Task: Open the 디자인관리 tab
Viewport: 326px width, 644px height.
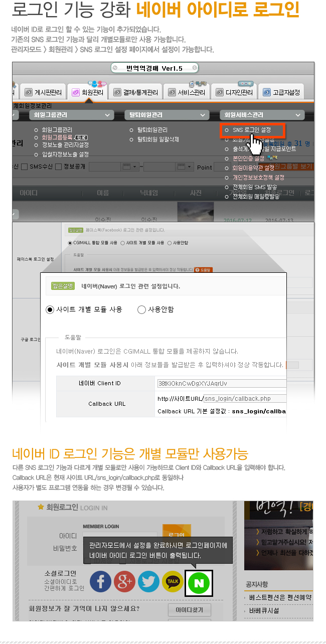Action: coord(233,92)
